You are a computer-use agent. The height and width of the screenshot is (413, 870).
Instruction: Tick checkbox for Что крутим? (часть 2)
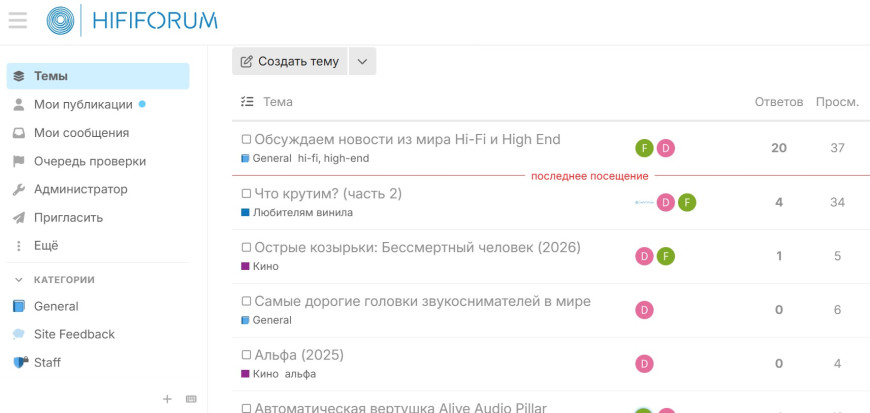[x=246, y=194]
